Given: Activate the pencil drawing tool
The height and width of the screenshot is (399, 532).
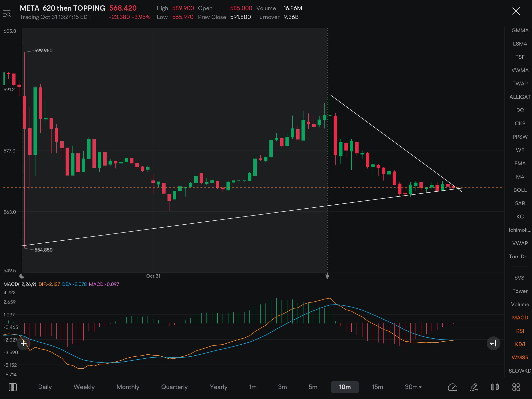Looking at the screenshot, I should click(x=474, y=387).
